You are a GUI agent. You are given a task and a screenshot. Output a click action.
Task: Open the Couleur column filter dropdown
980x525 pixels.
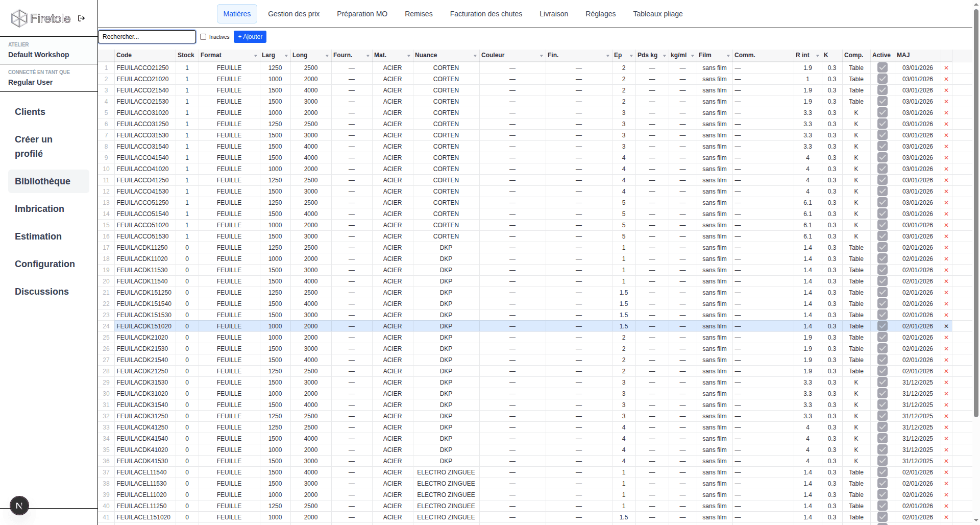(x=542, y=56)
